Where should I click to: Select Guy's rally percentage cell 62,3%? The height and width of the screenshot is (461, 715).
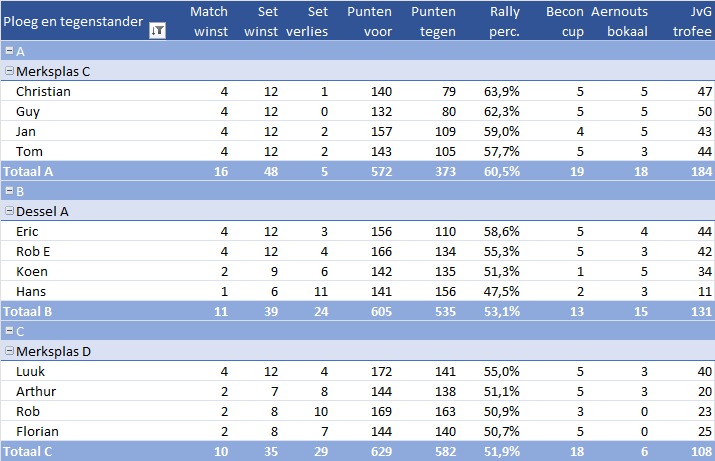pyautogui.click(x=500, y=111)
